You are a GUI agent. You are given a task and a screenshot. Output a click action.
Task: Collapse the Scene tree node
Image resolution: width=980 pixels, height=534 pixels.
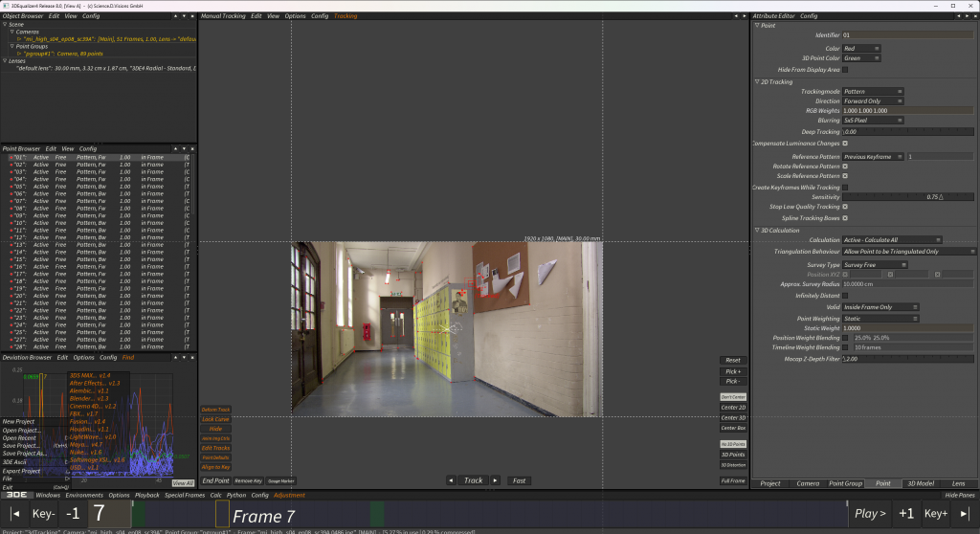(x=5, y=24)
